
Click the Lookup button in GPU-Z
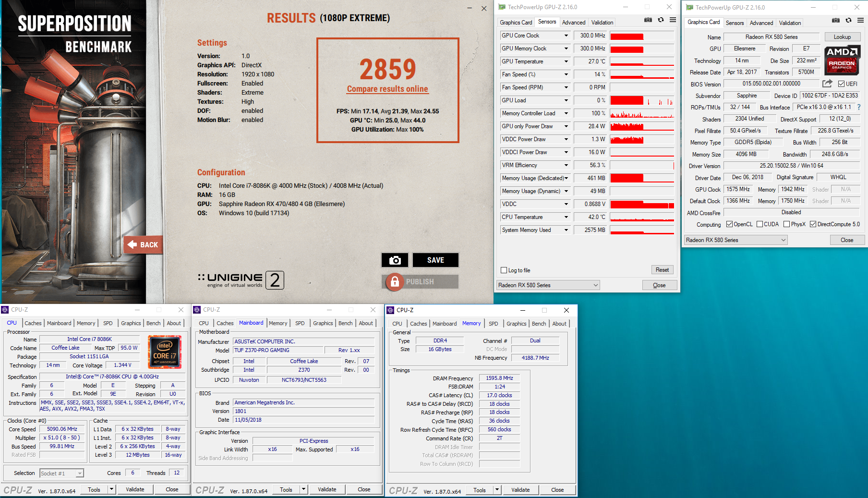842,37
